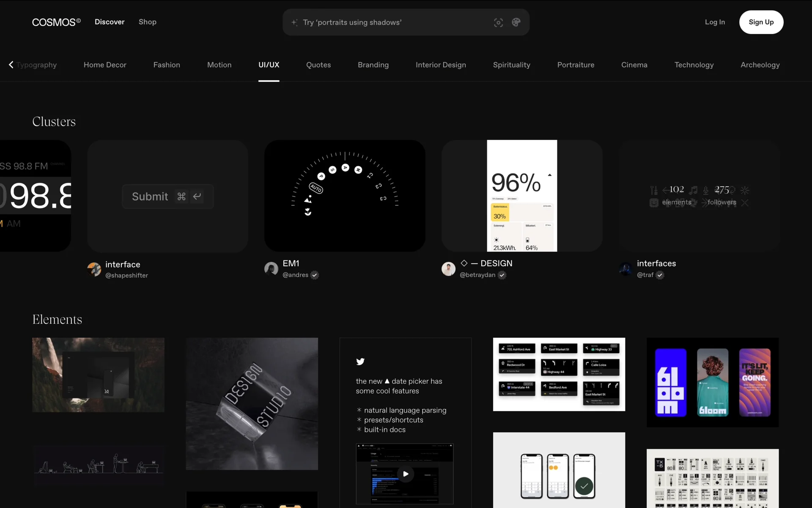Open the betraydan profile avatar
Screen dimensions: 812x508
click(448, 268)
